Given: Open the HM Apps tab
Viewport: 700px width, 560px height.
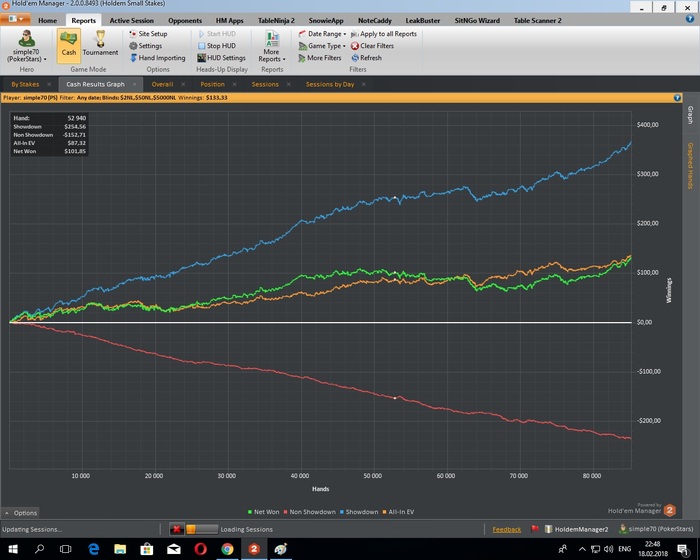Looking at the screenshot, I should pos(229,21).
